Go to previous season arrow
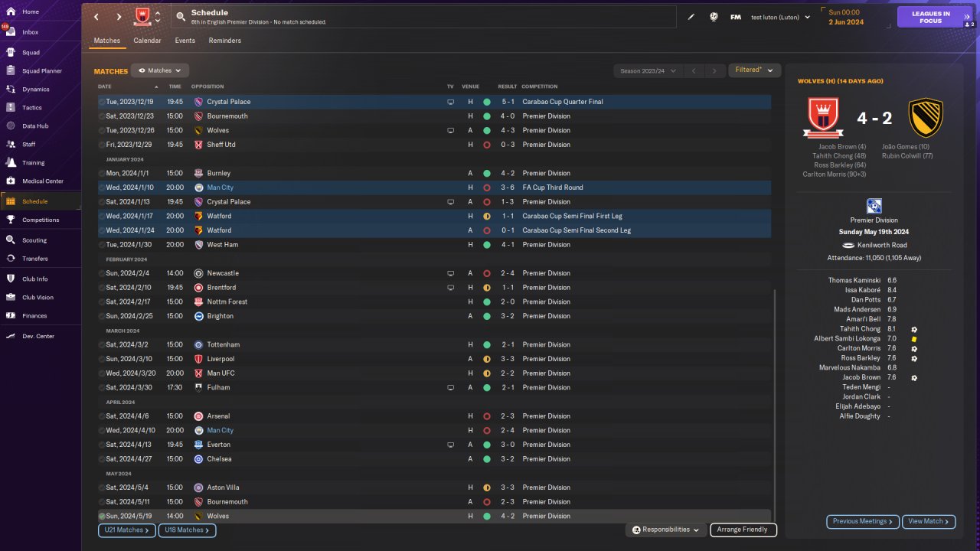Image resolution: width=980 pixels, height=551 pixels. click(x=694, y=70)
